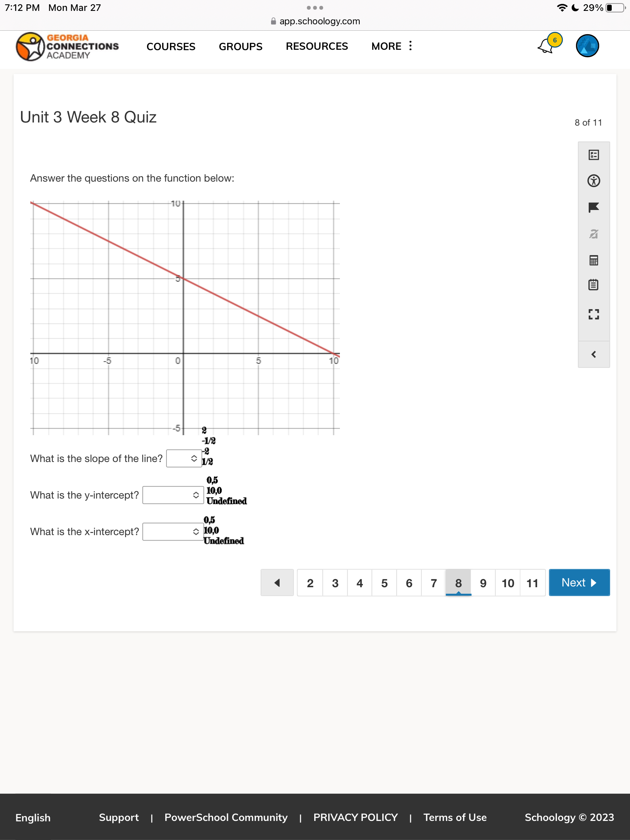The image size is (630, 840).
Task: Switch to the GROUPS section
Action: [240, 47]
